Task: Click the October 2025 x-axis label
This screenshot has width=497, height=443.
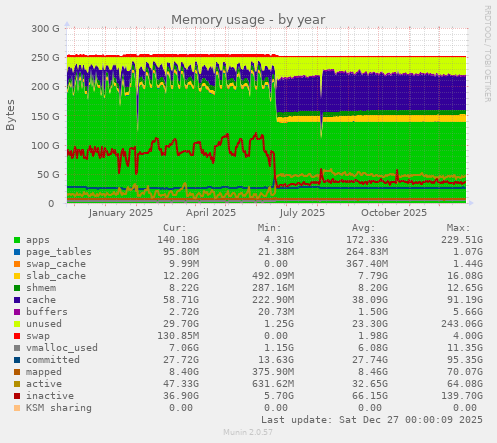Action: coord(394,213)
